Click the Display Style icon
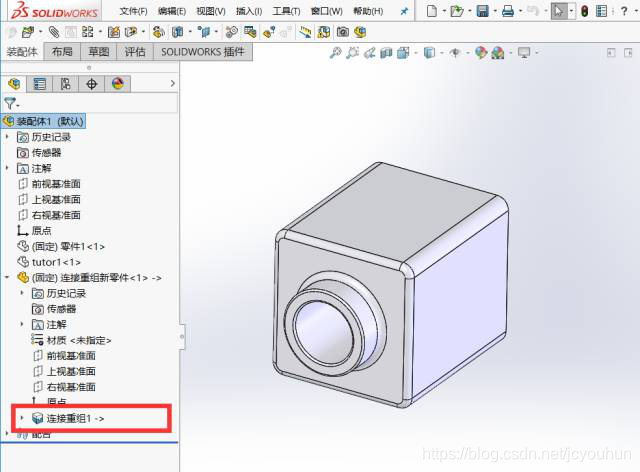 coord(429,53)
